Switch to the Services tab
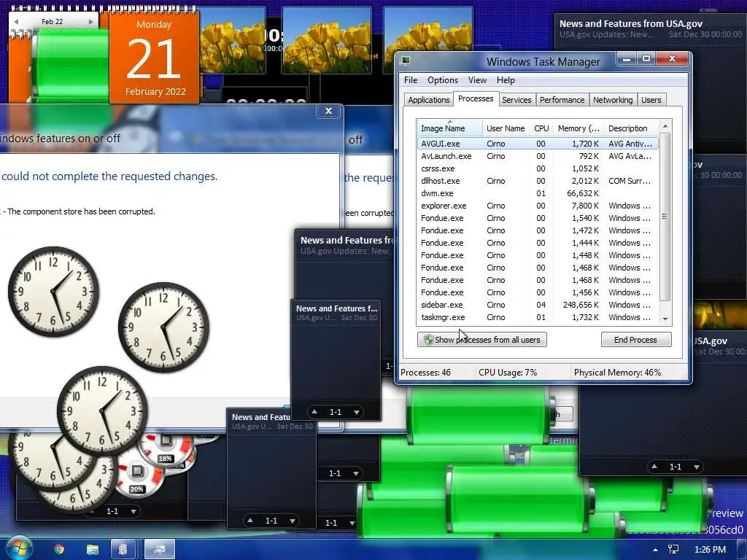Screen dimensions: 747x560 [516, 99]
